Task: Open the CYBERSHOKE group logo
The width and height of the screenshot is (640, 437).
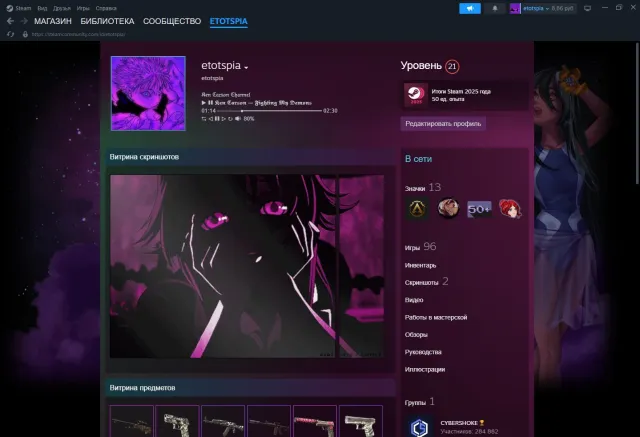Action: pyautogui.click(x=420, y=426)
